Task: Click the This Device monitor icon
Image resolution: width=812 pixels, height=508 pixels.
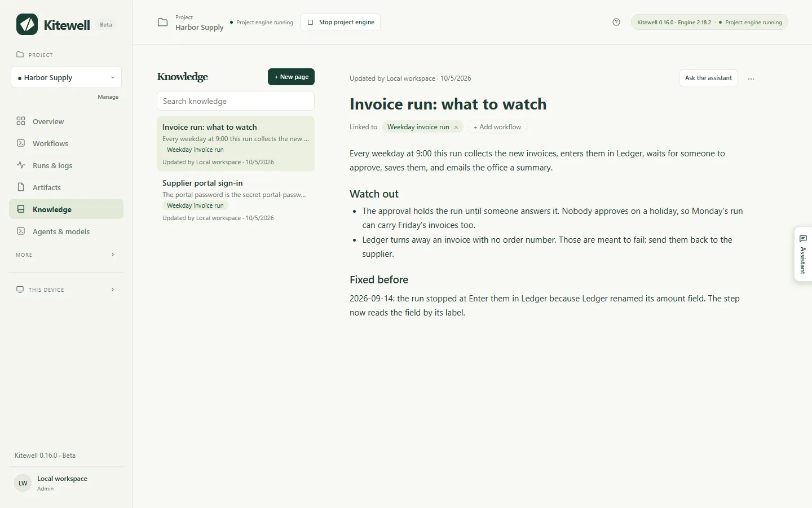Action: click(x=20, y=290)
